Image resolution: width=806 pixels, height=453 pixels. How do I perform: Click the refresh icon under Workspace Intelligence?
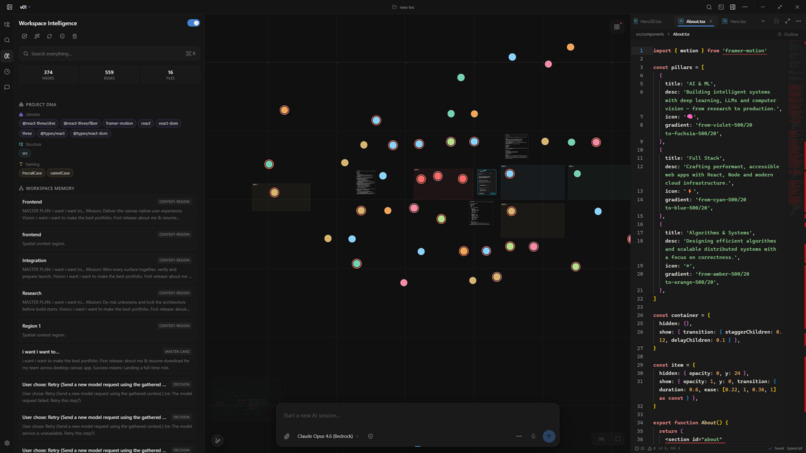point(49,37)
